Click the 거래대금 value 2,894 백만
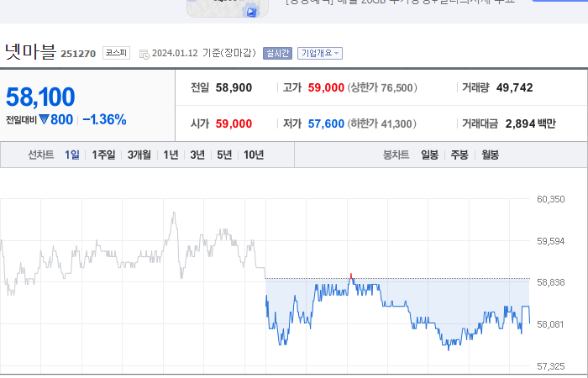Screen dimensions: 588x378 (531, 123)
